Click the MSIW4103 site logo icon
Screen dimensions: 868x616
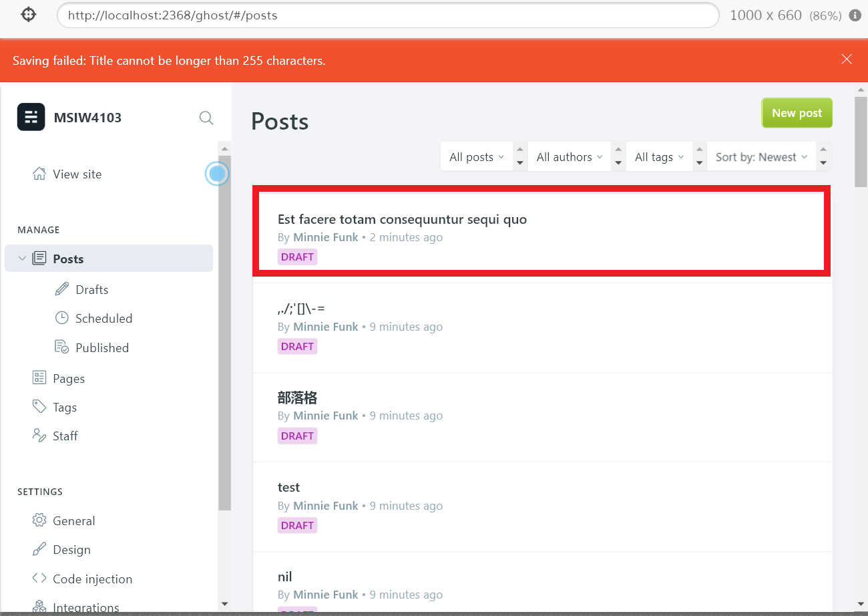click(x=31, y=116)
